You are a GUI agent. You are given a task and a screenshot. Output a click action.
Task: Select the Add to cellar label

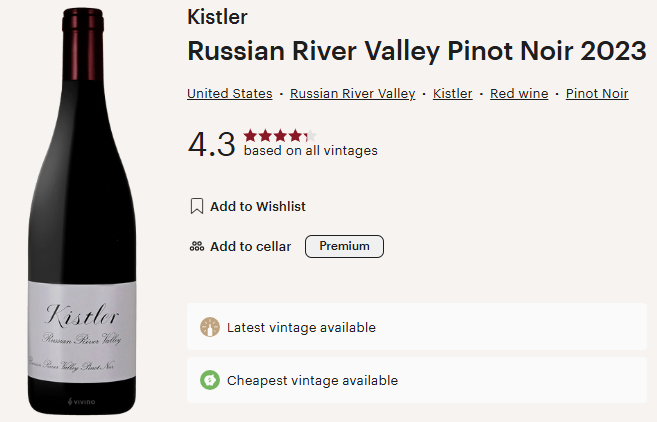tap(251, 247)
